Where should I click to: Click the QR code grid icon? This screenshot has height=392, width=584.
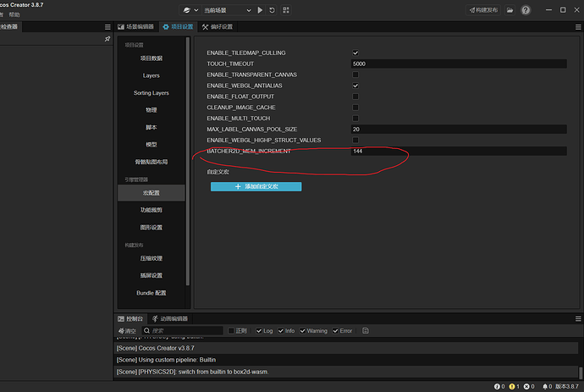286,10
